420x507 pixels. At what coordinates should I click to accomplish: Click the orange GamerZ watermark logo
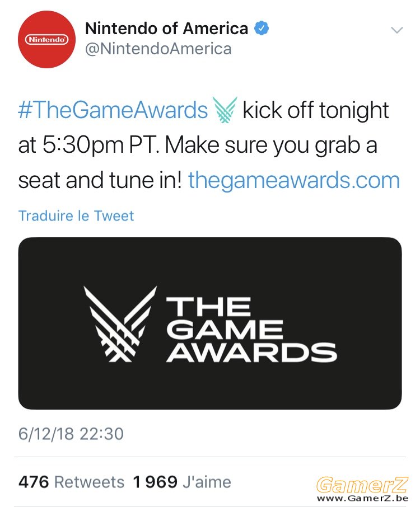pyautogui.click(x=362, y=485)
